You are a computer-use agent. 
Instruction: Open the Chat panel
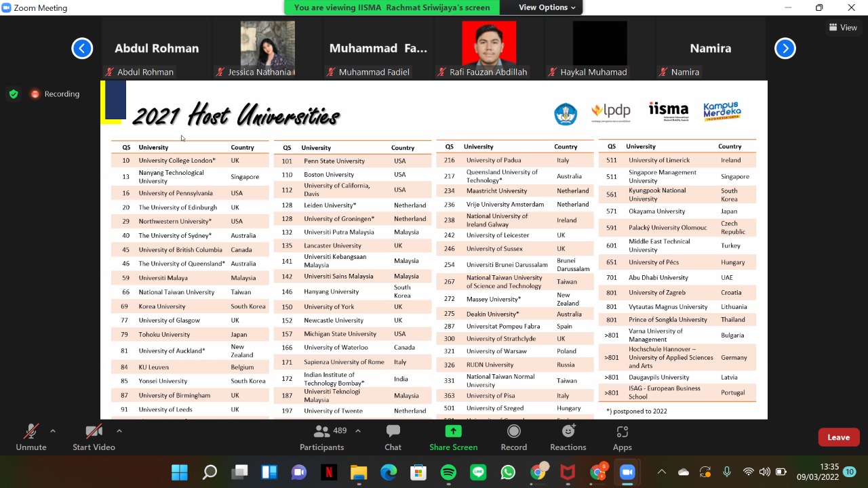393,437
